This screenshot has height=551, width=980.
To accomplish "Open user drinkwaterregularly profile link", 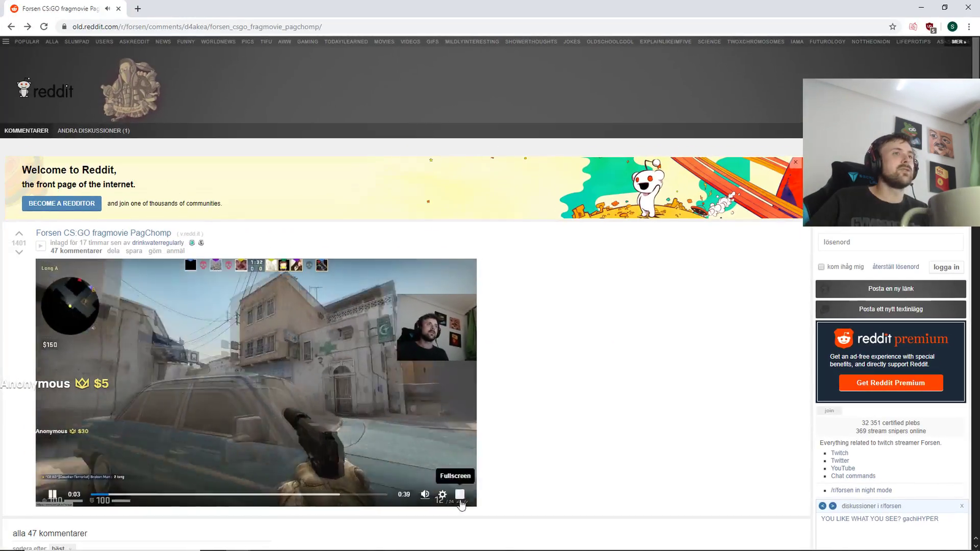I will click(158, 243).
